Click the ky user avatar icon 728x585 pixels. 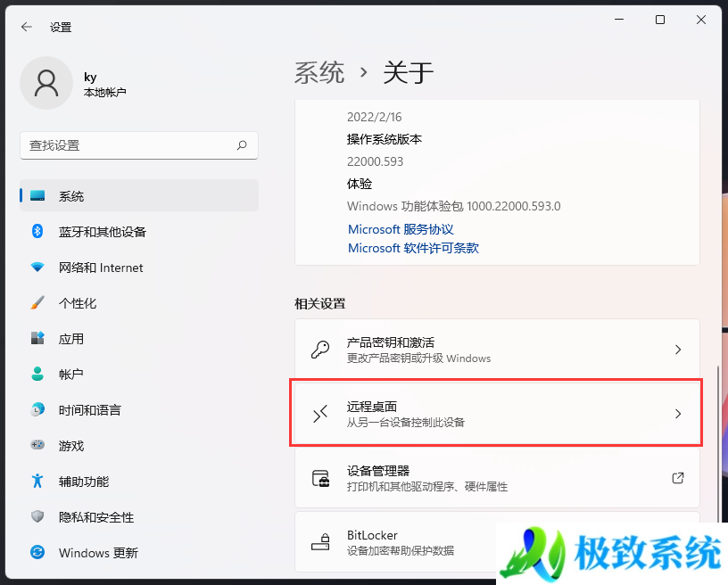[x=46, y=83]
